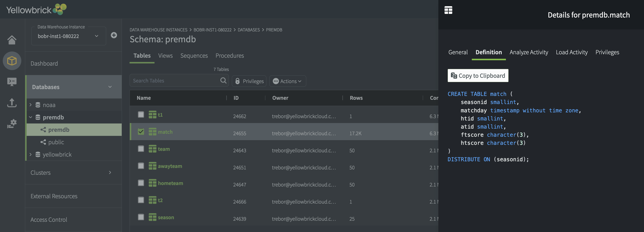
Task: Open the cube-shaped Data Warehouse icon
Action: (12, 61)
